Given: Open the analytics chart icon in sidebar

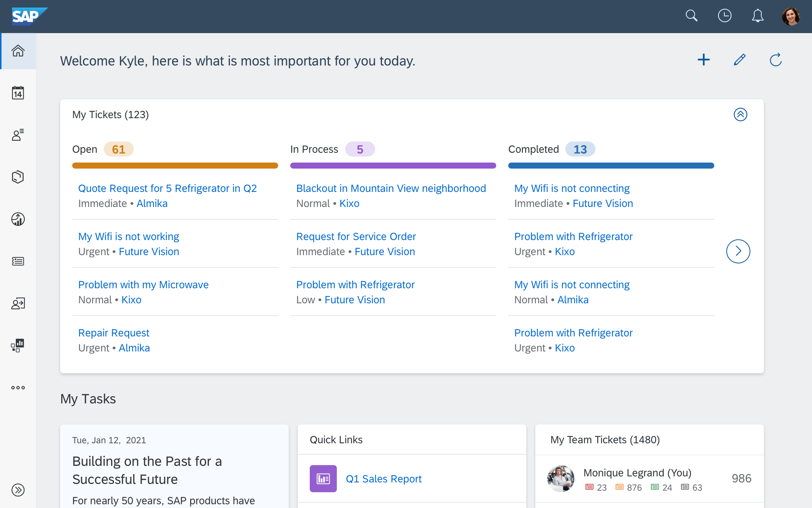Looking at the screenshot, I should pos(18,219).
